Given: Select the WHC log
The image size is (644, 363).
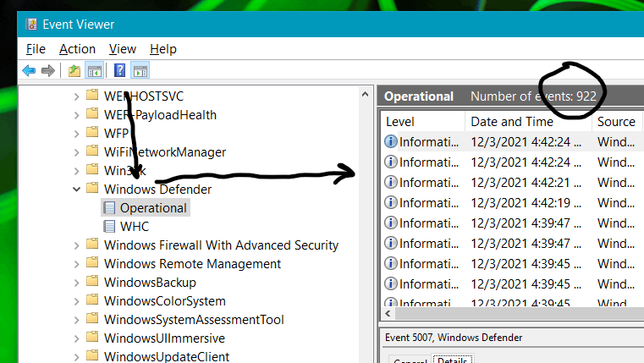Looking at the screenshot, I should point(135,227).
